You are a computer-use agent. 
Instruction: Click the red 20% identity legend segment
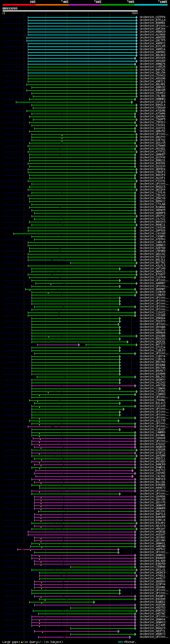pos(19,5)
